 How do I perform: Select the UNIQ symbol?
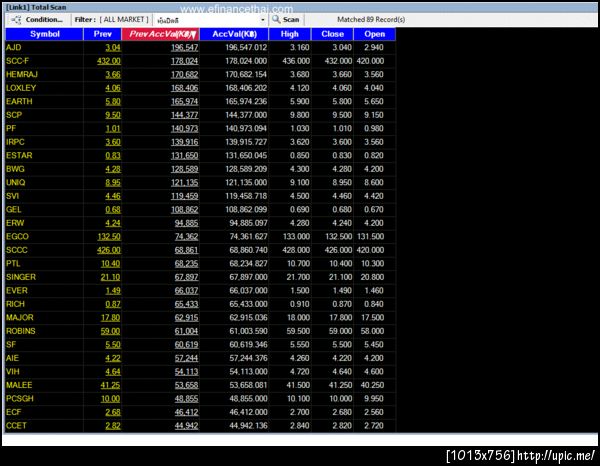(16, 182)
